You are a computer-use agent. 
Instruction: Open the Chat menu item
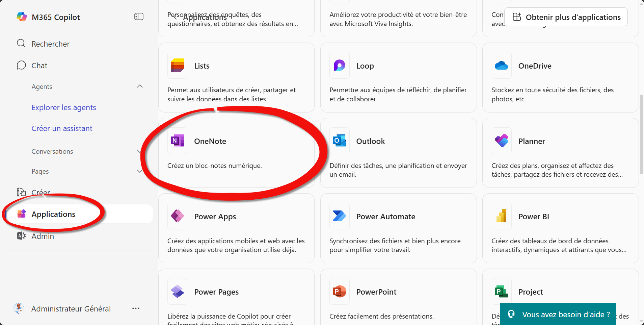[39, 66]
